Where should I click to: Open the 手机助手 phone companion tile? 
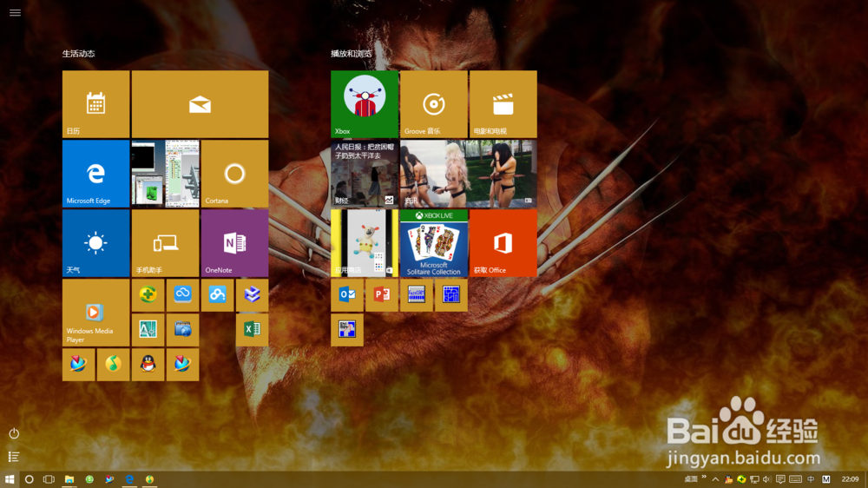[166, 243]
